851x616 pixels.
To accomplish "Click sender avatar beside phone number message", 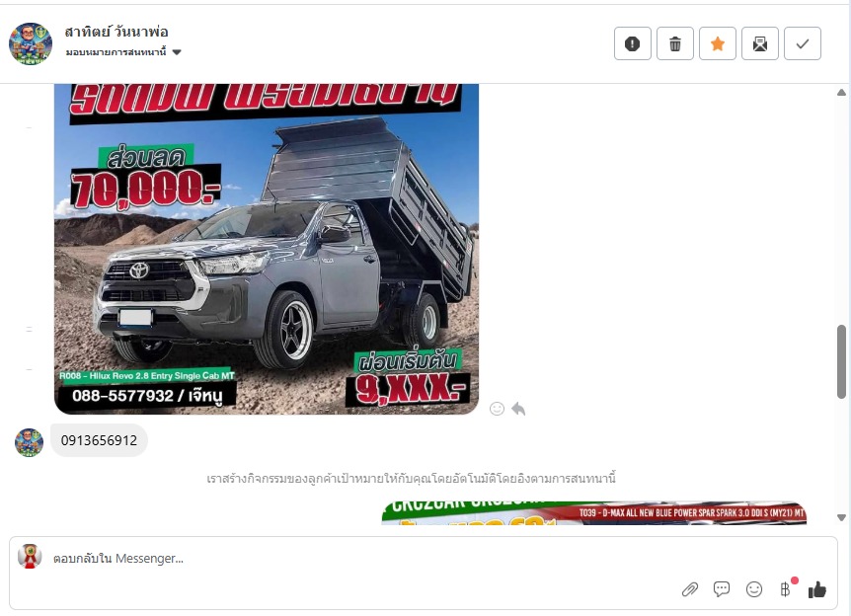I will point(29,442).
